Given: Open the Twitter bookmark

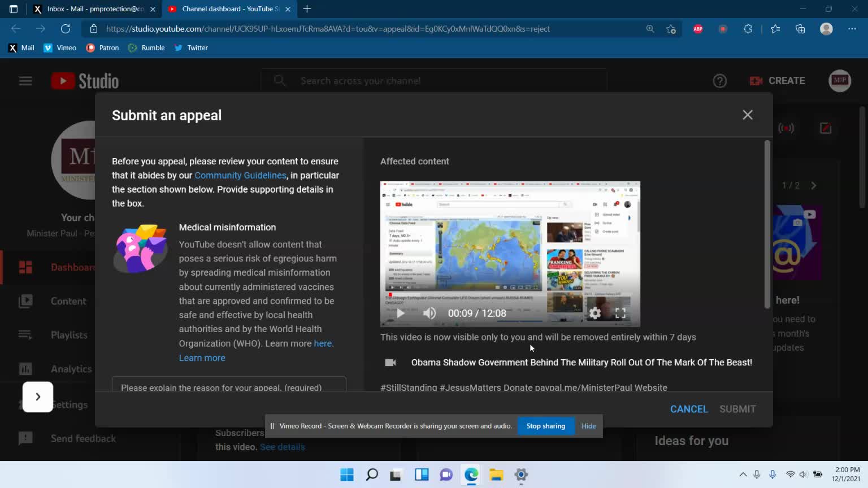Looking at the screenshot, I should tap(191, 48).
